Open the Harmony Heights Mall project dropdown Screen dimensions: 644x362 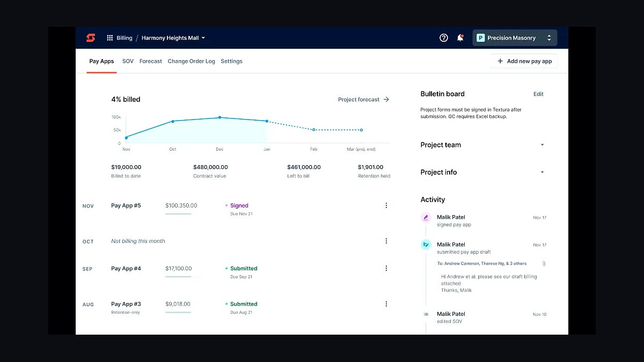[x=173, y=38]
